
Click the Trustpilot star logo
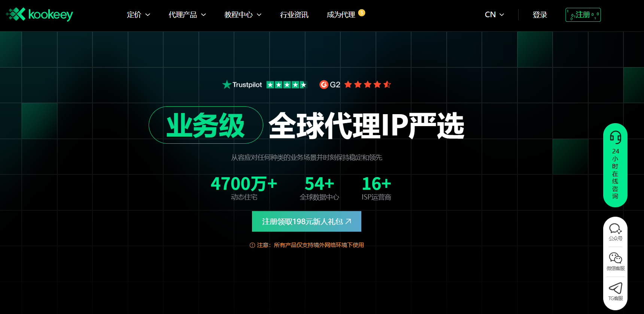pyautogui.click(x=227, y=85)
